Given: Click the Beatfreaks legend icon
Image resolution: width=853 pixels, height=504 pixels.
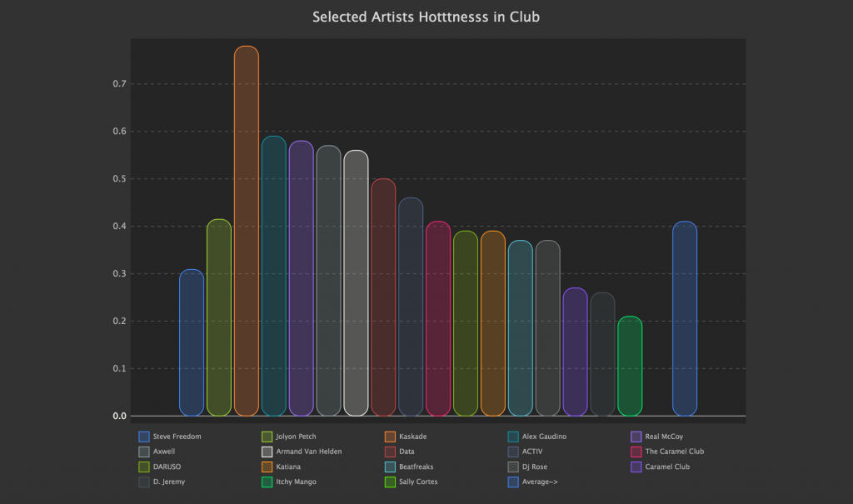Looking at the screenshot, I should tap(390, 467).
